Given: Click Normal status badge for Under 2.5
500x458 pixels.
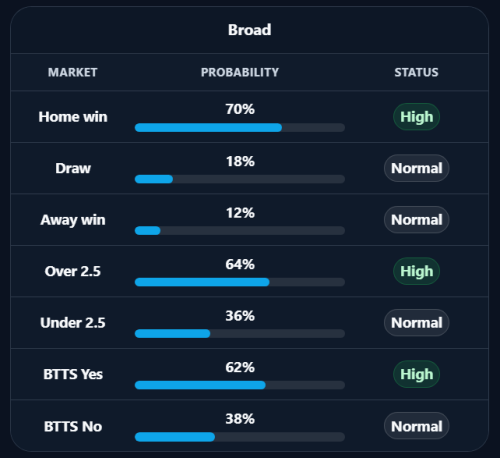Looking at the screenshot, I should pyautogui.click(x=416, y=323).
